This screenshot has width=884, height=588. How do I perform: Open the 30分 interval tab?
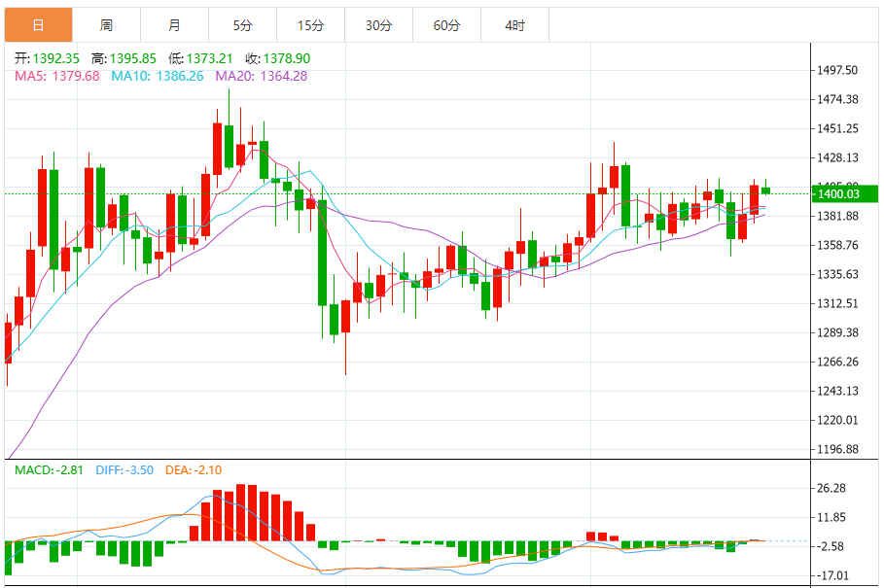click(x=379, y=25)
